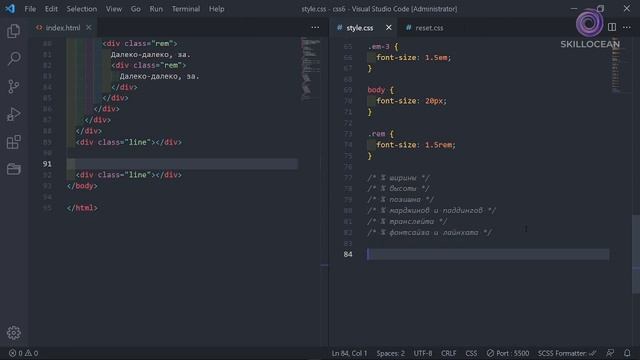Open the Explorer view in activity bar

tap(13, 31)
